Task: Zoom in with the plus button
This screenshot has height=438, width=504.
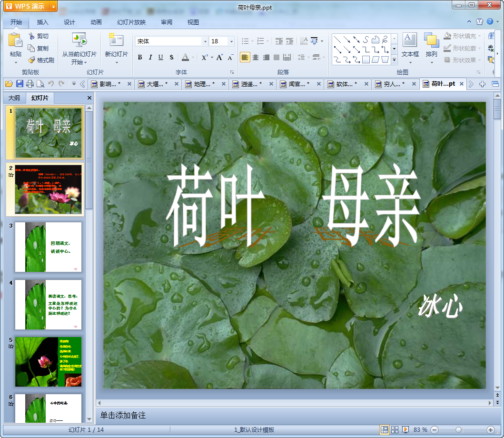Action: [x=490, y=429]
